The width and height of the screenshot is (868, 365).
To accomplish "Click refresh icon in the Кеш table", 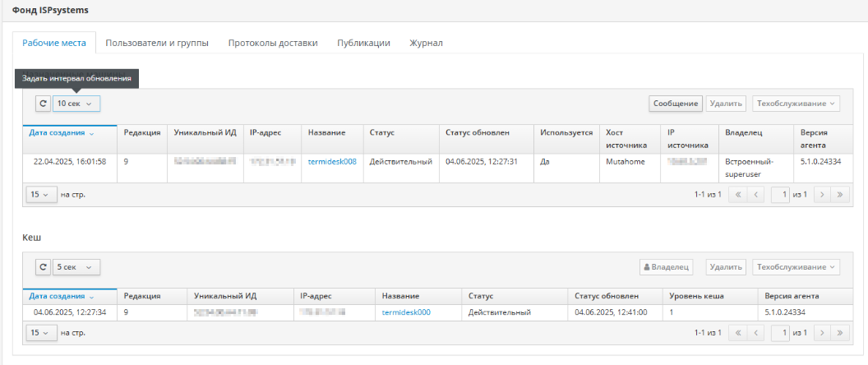I will [44, 267].
